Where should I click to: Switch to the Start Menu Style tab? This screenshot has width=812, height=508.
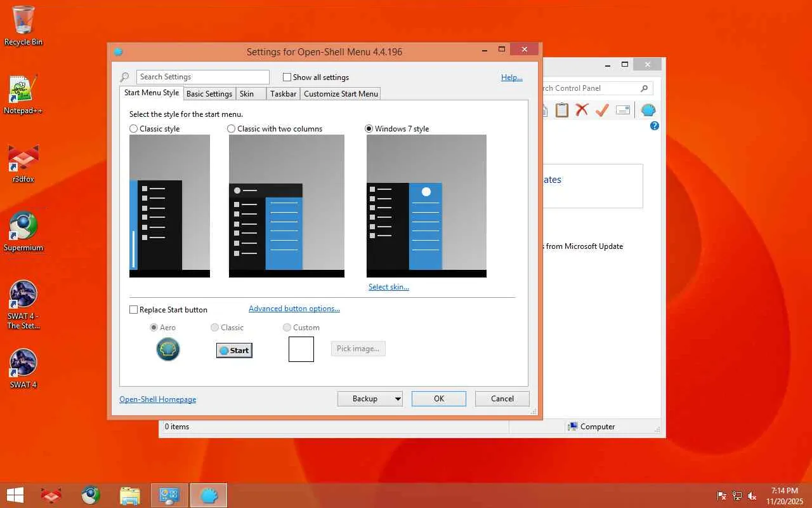(x=152, y=93)
